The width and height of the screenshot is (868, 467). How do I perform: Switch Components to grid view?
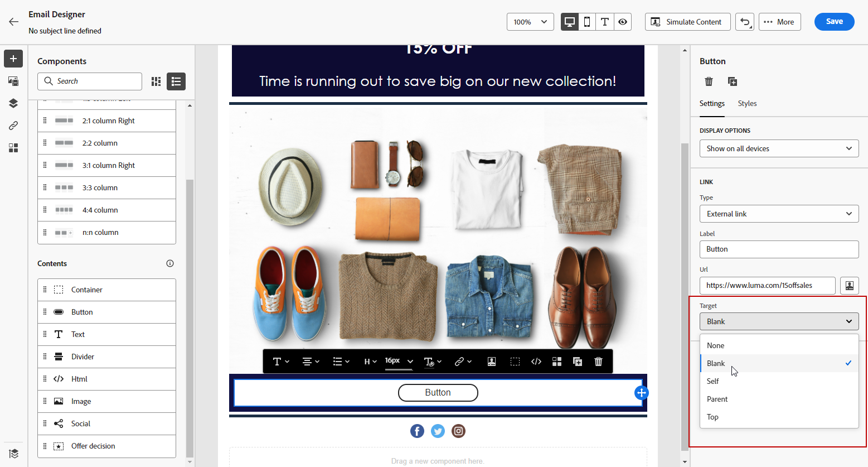coord(156,81)
